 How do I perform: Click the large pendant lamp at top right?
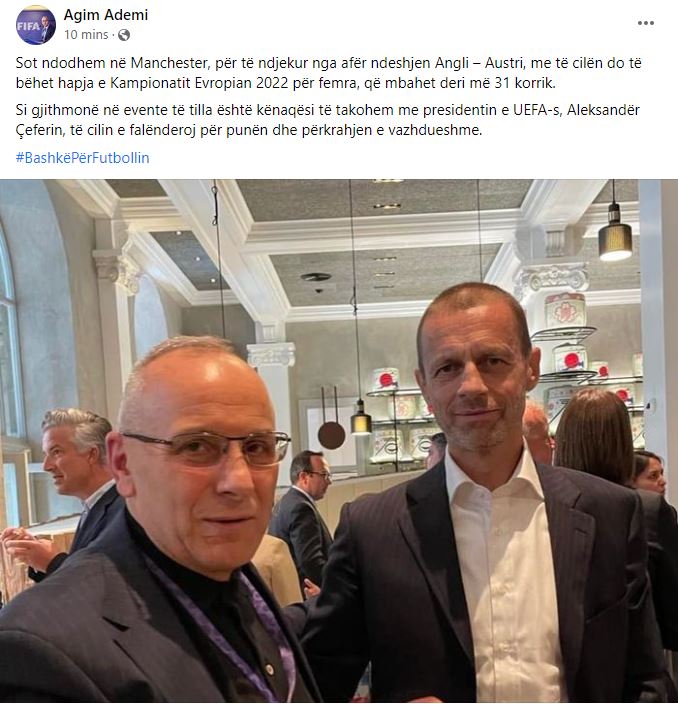click(x=615, y=238)
